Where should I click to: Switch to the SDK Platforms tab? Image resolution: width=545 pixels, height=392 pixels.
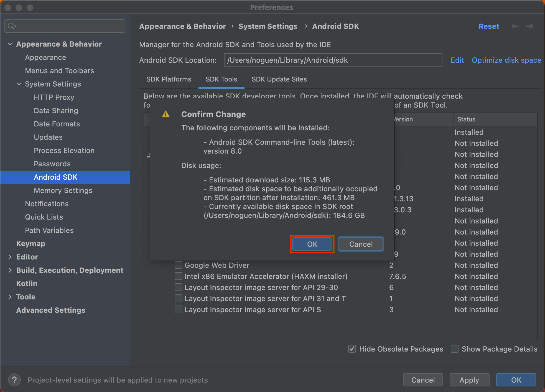tap(169, 79)
